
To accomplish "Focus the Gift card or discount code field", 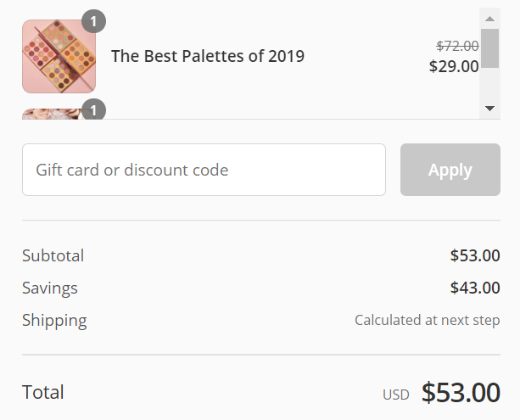I will point(204,170).
